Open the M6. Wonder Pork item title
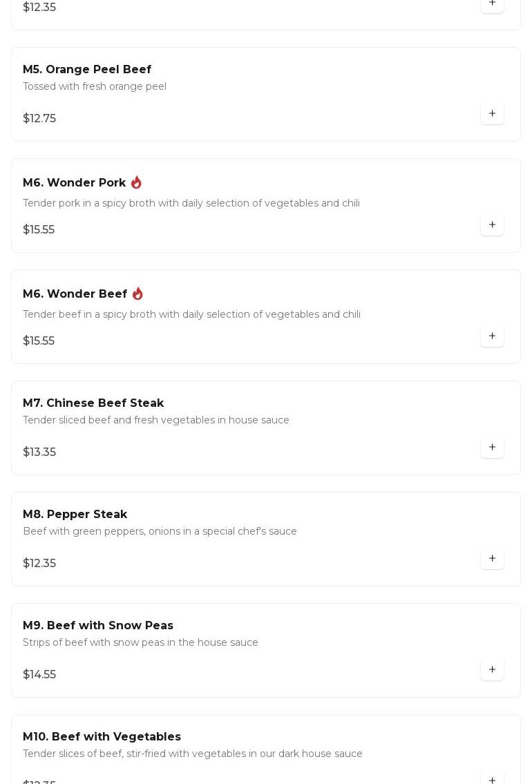 coord(75,183)
